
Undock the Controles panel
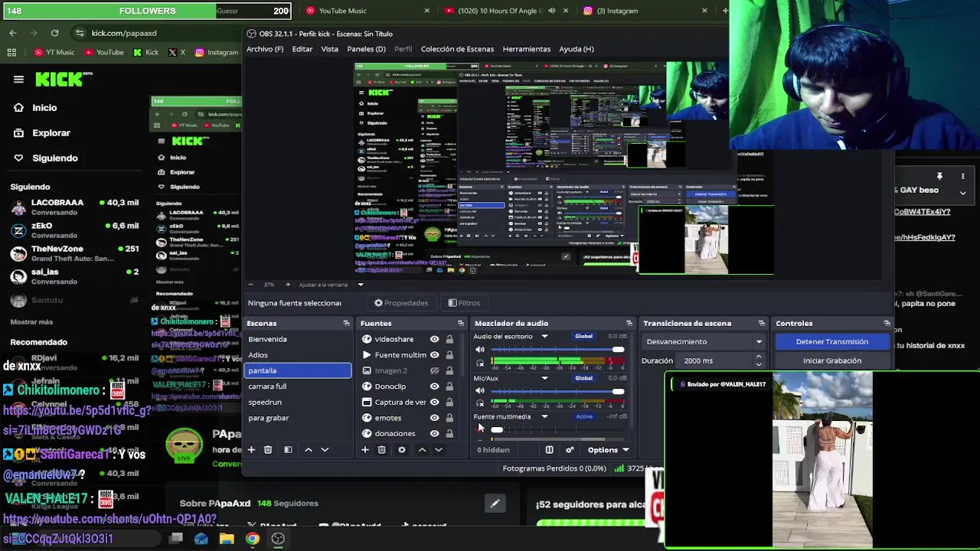click(887, 324)
